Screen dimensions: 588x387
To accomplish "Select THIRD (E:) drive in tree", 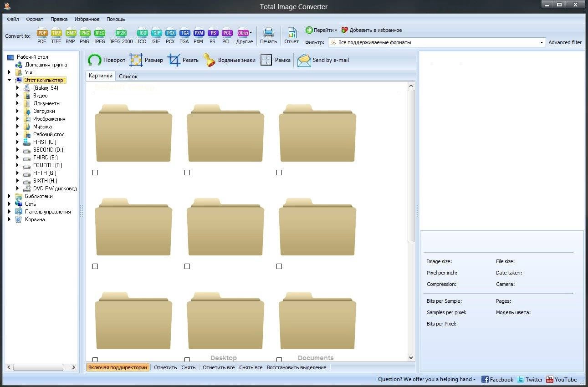I will tap(45, 158).
